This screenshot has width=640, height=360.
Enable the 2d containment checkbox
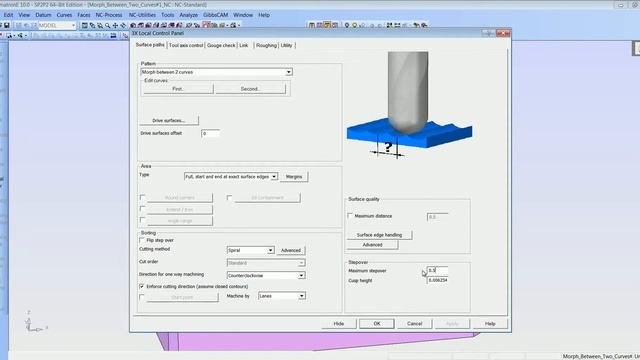pos(229,198)
